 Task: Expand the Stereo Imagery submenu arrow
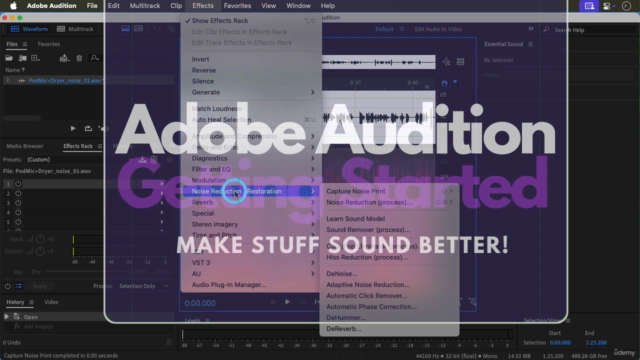pos(313,224)
